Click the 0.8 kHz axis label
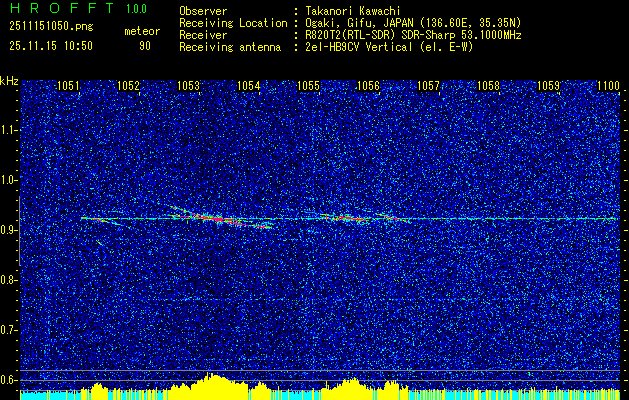Image resolution: width=629 pixels, height=400 pixels. (8, 280)
